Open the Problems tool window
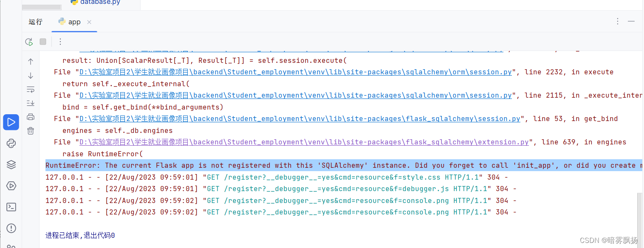 (11, 228)
